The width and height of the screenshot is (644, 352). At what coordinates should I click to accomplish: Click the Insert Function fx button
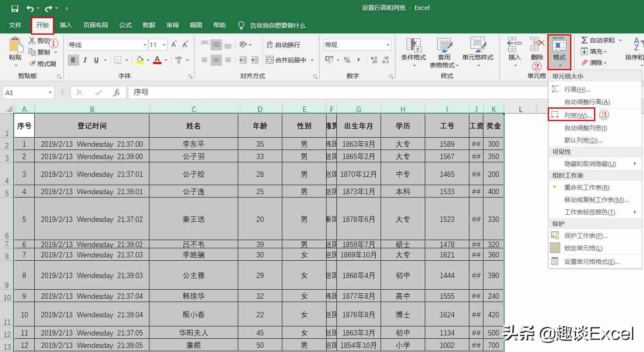(x=116, y=93)
